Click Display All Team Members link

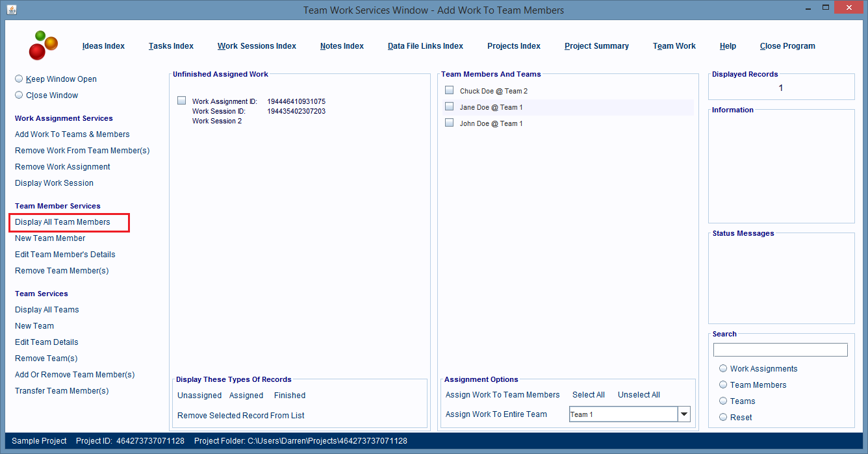62,222
